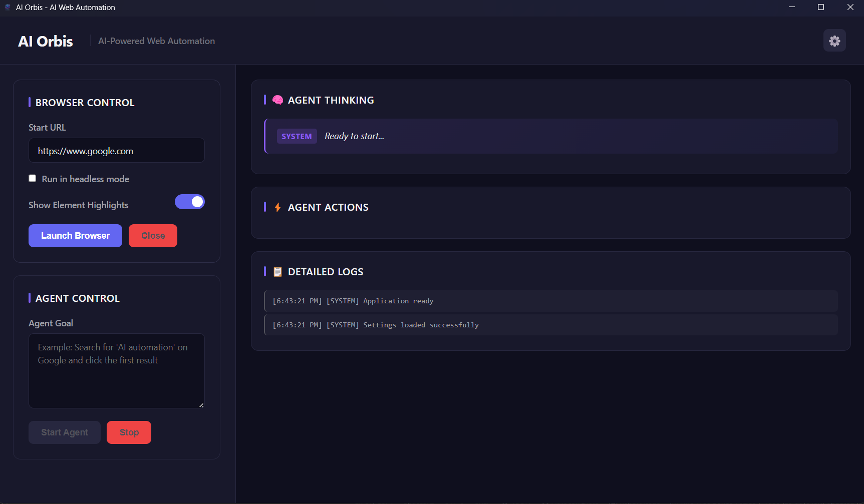Click the lightning bolt icon next to Agent Actions

tap(277, 207)
